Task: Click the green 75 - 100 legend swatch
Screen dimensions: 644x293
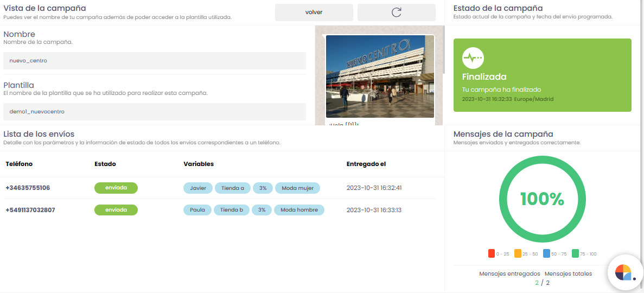Action: click(x=576, y=253)
